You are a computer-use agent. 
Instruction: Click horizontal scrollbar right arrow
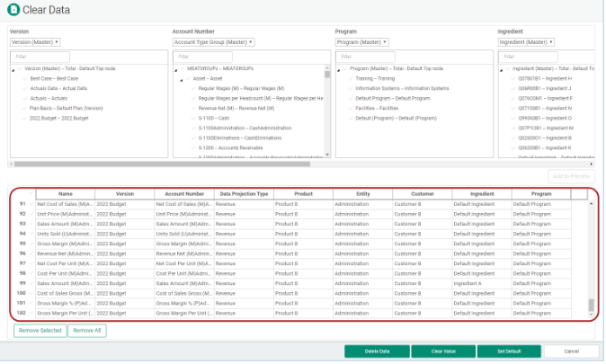[592, 164]
